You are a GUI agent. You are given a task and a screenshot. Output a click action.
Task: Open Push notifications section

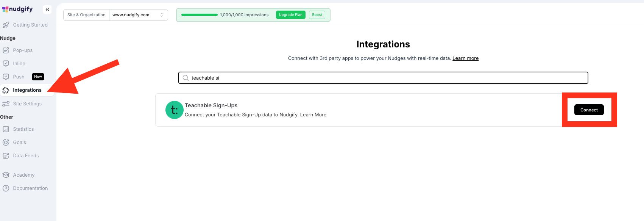pyautogui.click(x=19, y=77)
